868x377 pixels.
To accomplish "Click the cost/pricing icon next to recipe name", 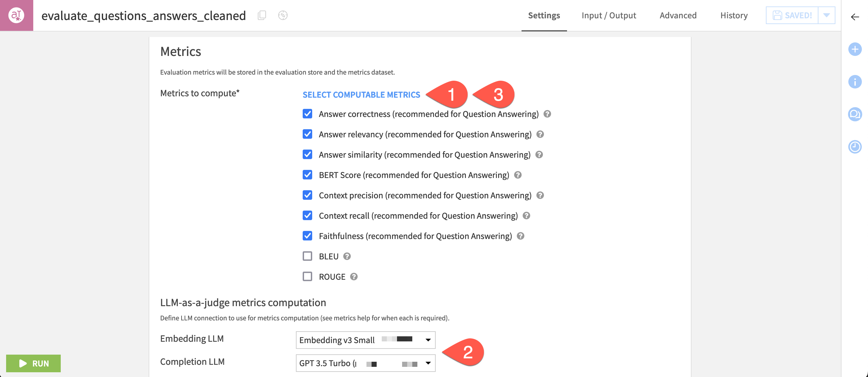I will 283,15.
